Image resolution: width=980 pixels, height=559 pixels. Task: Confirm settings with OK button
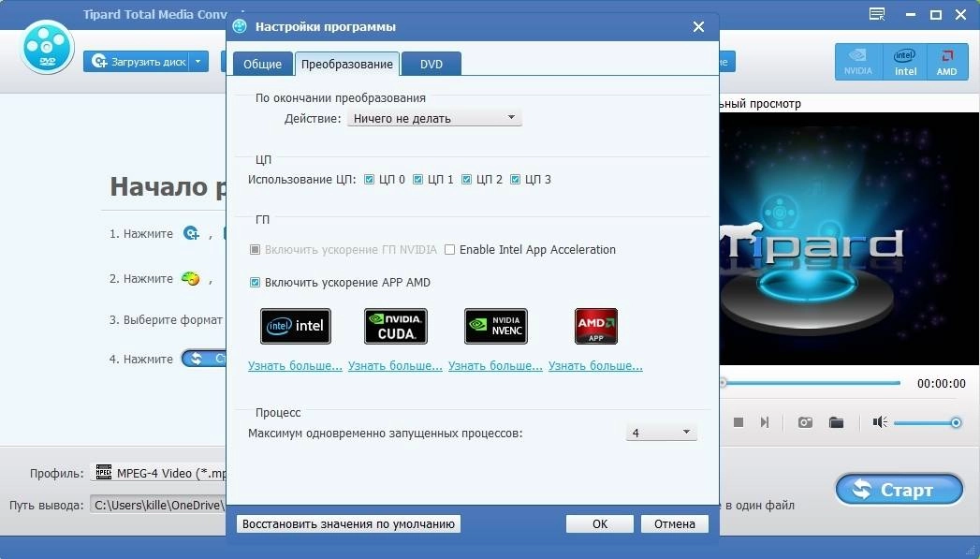[x=600, y=524]
